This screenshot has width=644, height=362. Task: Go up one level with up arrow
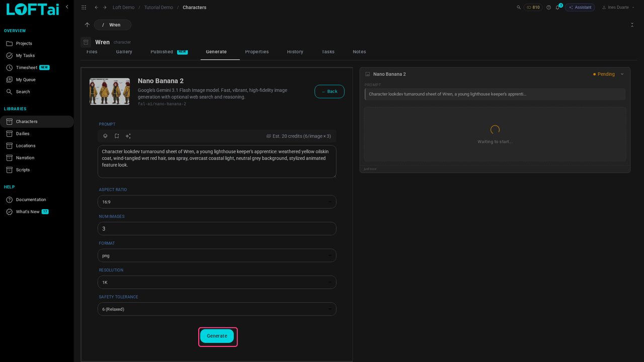pyautogui.click(x=87, y=25)
